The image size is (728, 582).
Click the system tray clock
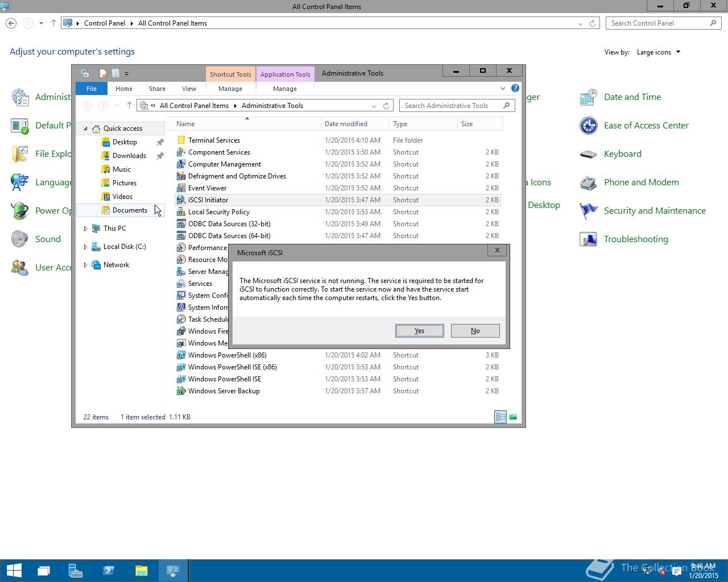coord(704,571)
